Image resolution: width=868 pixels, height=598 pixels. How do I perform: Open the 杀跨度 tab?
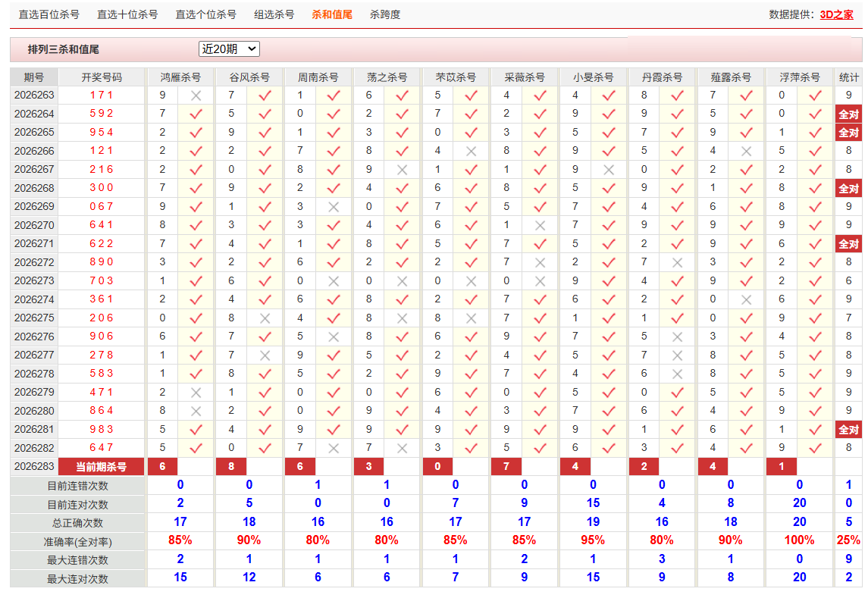(385, 15)
